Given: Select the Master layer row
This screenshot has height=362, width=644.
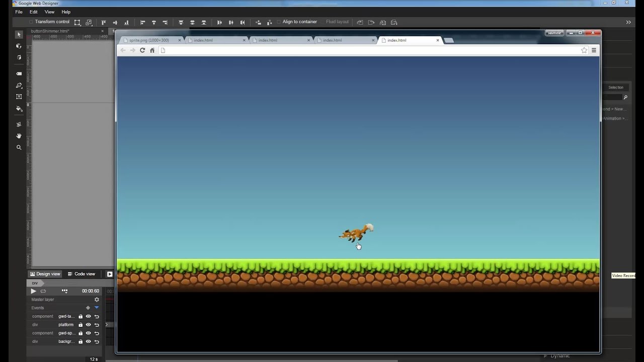Looking at the screenshot, I should click(x=65, y=300).
